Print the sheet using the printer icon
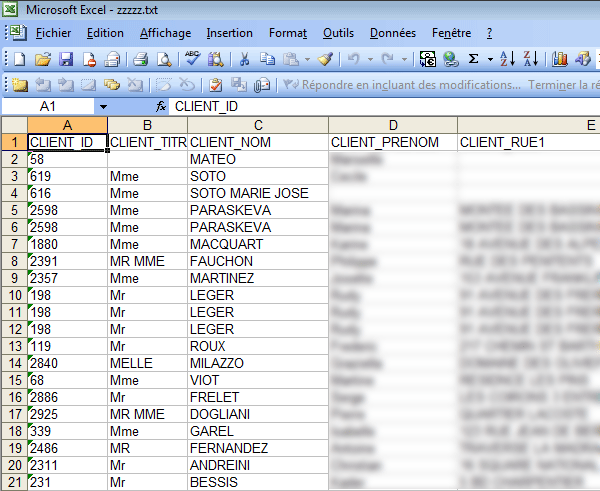This screenshot has height=491, width=600. pyautogui.click(x=141, y=59)
